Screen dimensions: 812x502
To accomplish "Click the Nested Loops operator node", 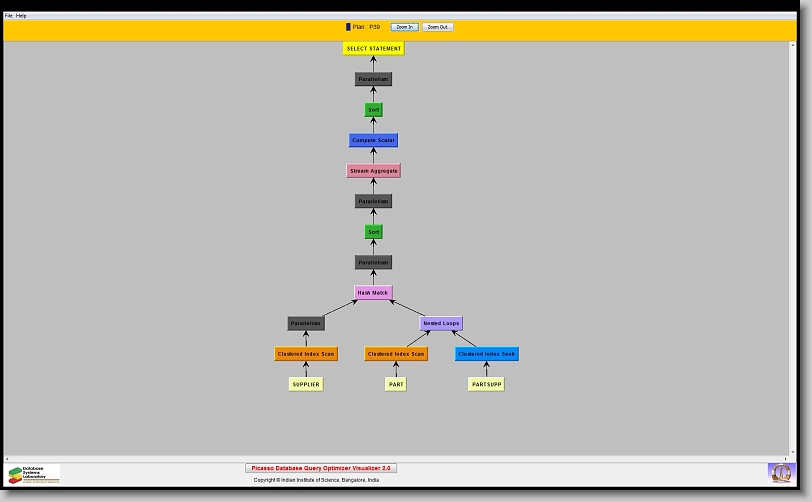I will (440, 324).
